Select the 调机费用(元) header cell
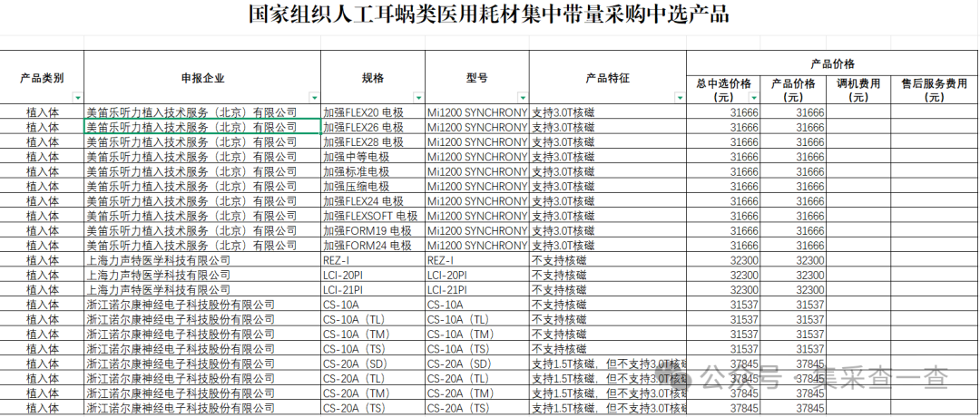This screenshot has height=417, width=980. tap(858, 90)
